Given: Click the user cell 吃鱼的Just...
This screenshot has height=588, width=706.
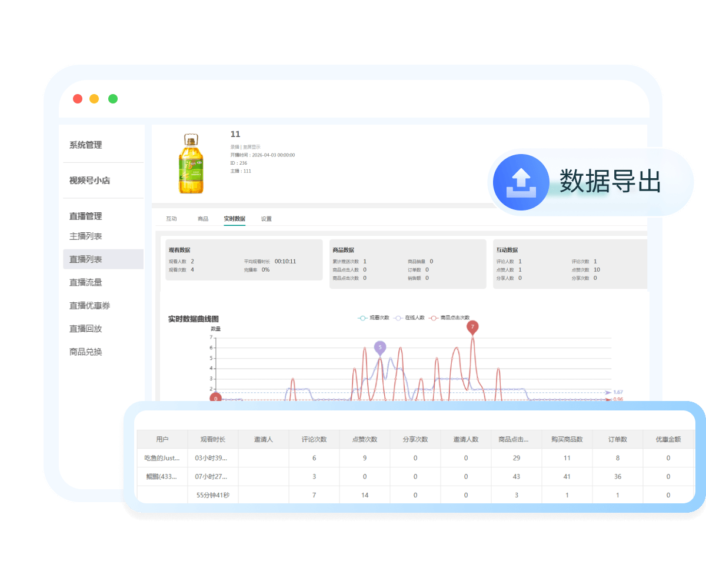Looking at the screenshot, I should pos(162,458).
